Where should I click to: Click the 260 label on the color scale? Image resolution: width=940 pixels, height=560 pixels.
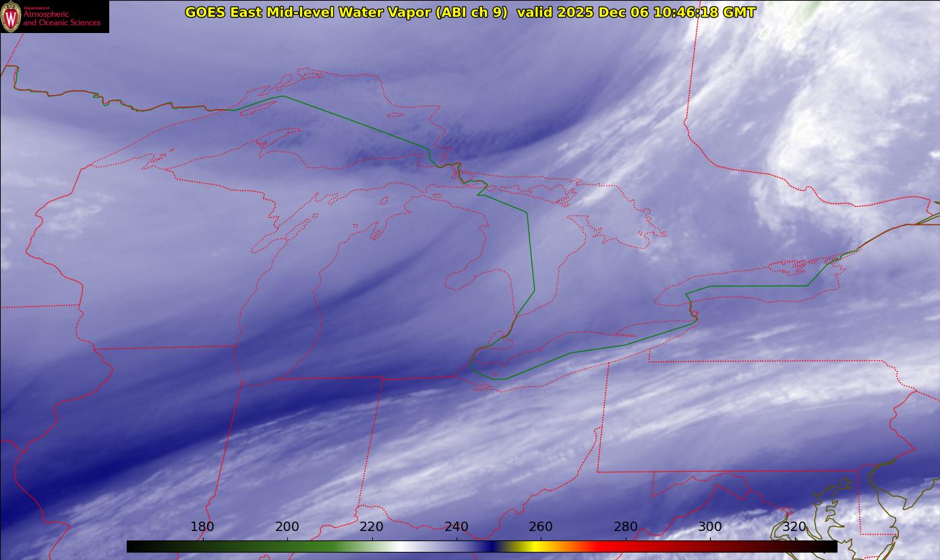pos(541,526)
